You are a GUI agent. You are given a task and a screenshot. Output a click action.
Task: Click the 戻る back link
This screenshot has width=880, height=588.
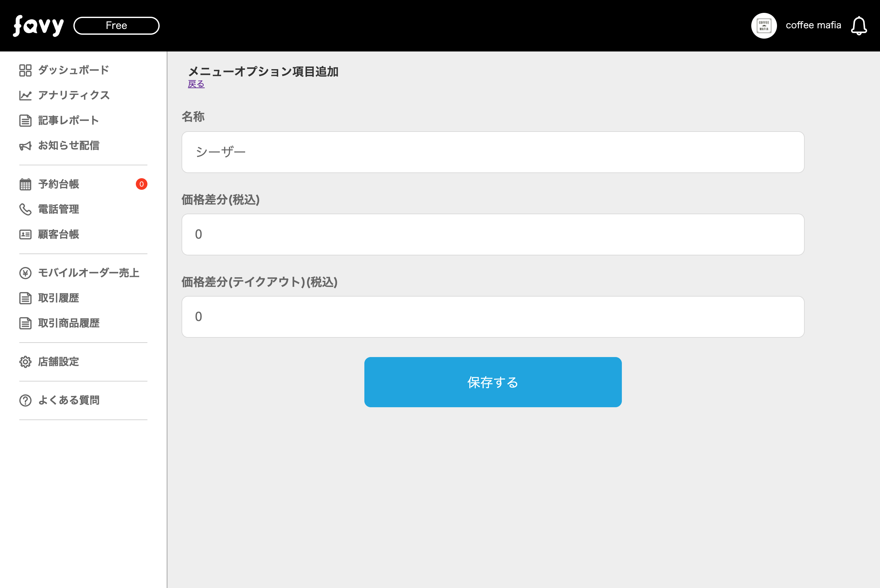[196, 84]
